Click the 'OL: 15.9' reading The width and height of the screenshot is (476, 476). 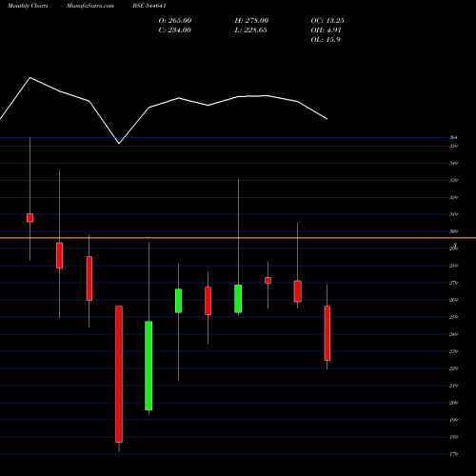tap(326, 40)
